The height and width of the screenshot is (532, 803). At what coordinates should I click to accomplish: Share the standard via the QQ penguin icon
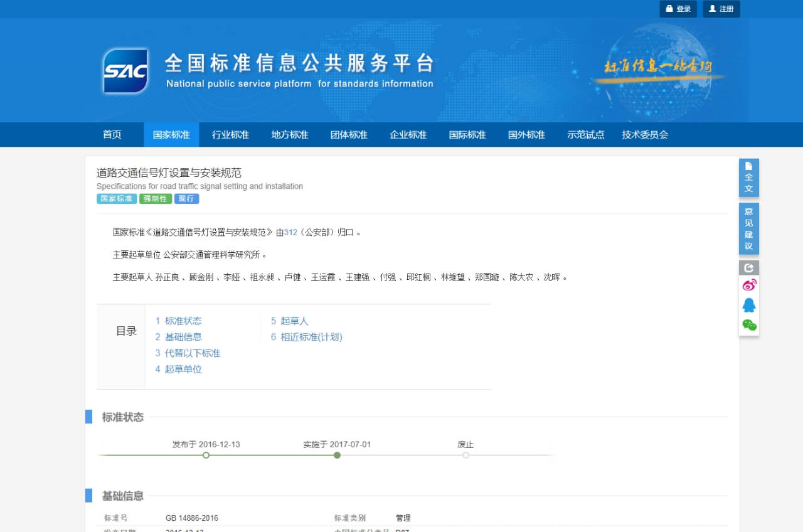[748, 306]
